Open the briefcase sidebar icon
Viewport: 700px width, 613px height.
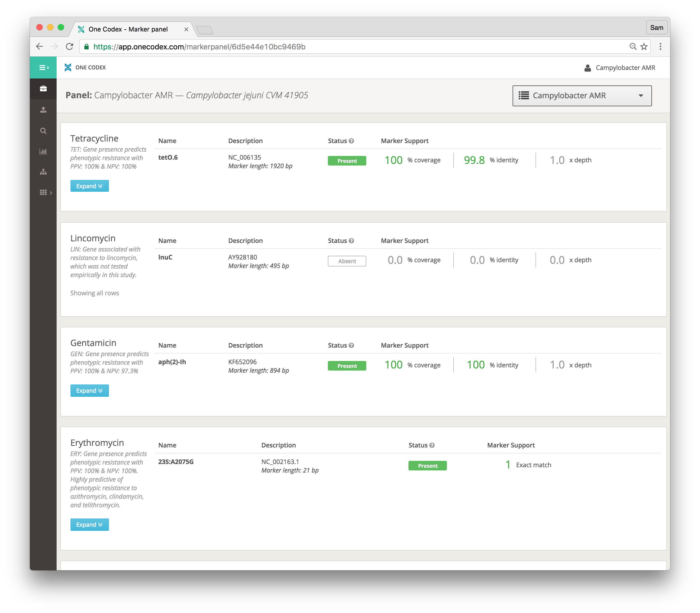point(44,89)
